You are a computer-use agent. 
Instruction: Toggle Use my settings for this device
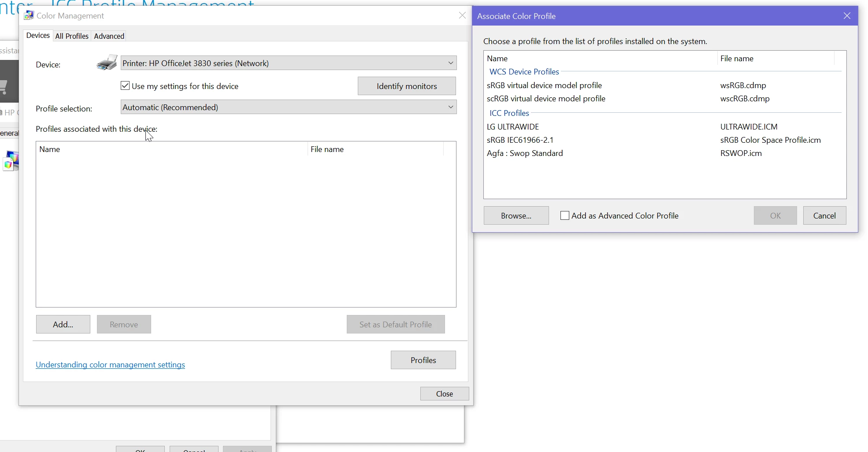125,86
